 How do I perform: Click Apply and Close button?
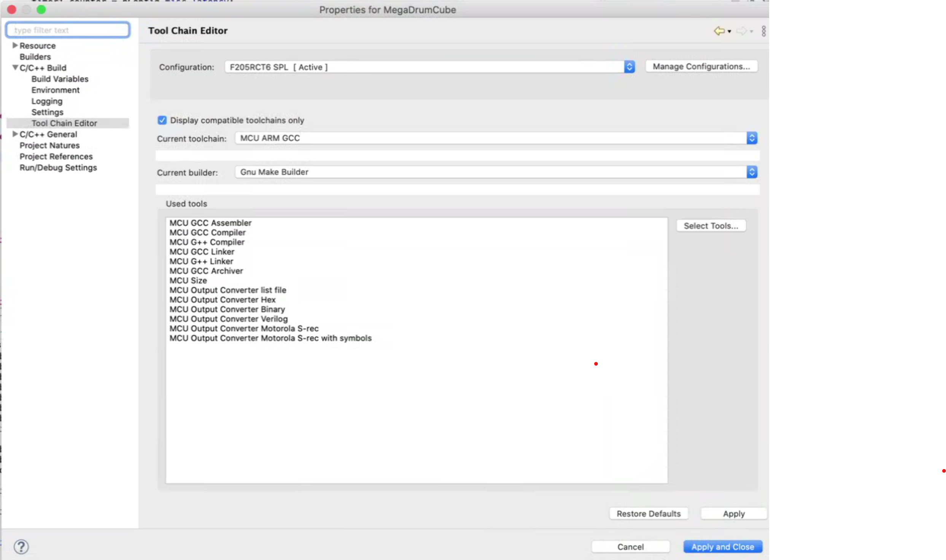[x=722, y=547]
